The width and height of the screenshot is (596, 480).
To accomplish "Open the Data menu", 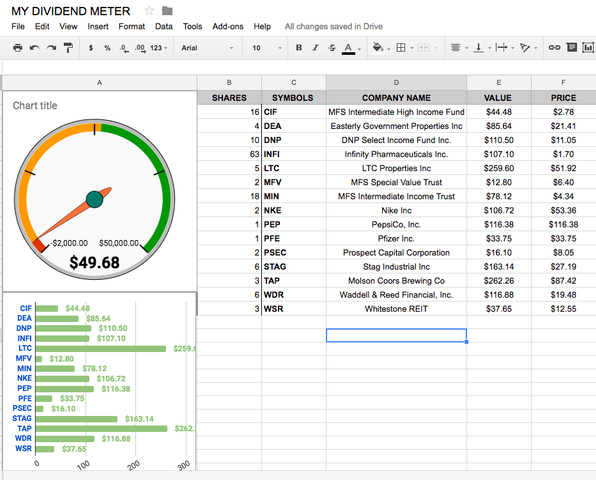I will point(163,27).
